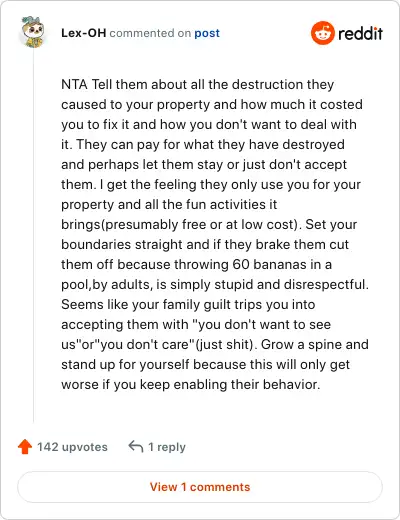Click the "(just shit)" phrase in the comment
The width and height of the screenshot is (400, 520).
click(226, 344)
